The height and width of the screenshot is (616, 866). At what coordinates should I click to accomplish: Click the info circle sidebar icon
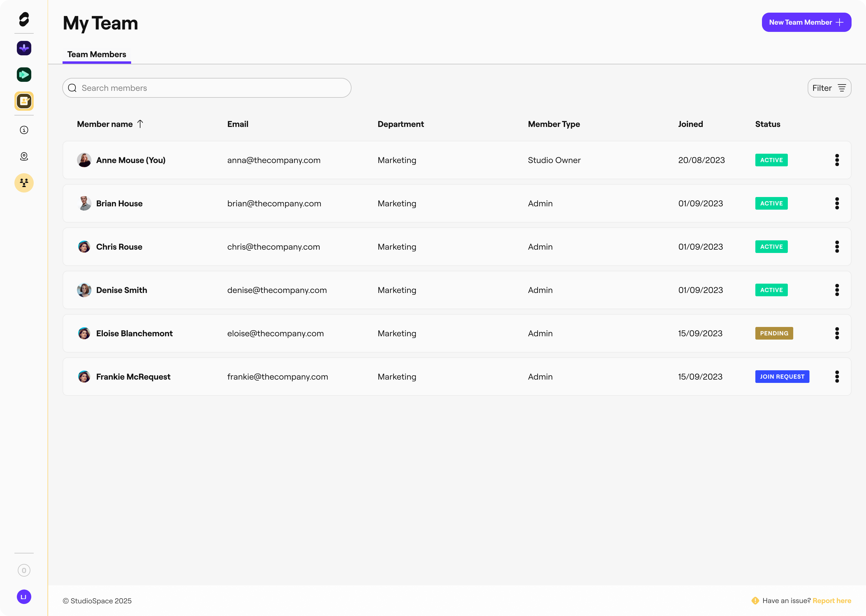pyautogui.click(x=24, y=130)
